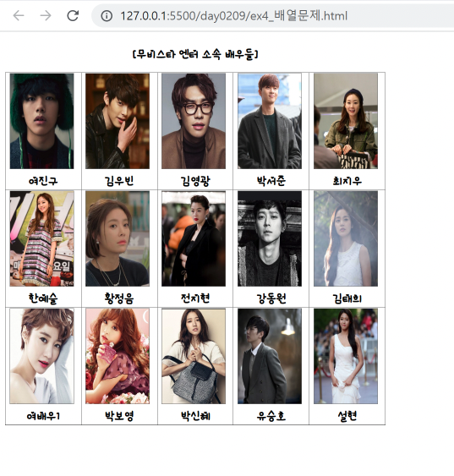Click the name label 김우빈
This screenshot has height=476, width=454.
pos(119,181)
